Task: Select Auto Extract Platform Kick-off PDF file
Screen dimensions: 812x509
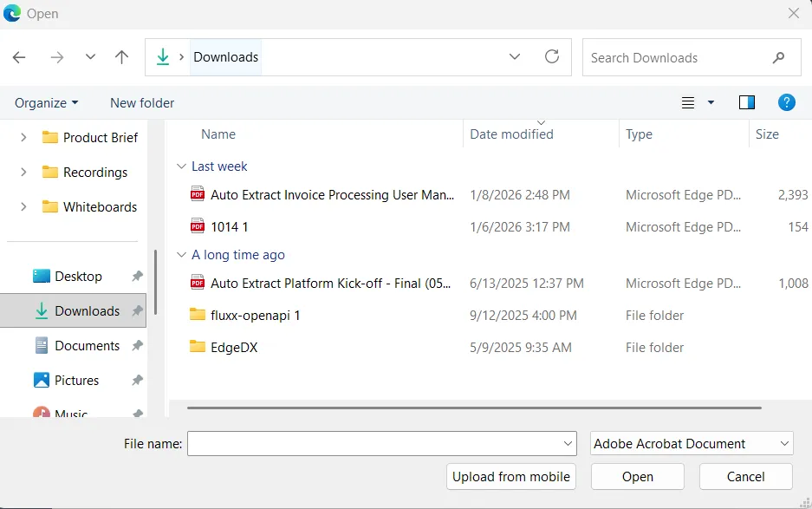Action: point(330,284)
